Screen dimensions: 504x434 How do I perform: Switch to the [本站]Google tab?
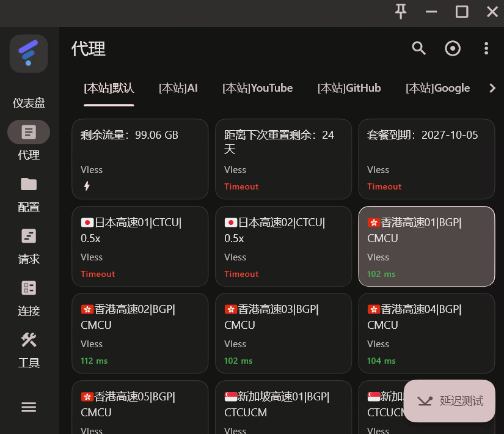tap(437, 88)
